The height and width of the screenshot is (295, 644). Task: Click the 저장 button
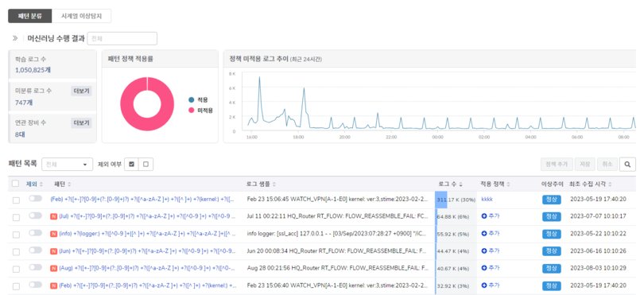(x=585, y=164)
